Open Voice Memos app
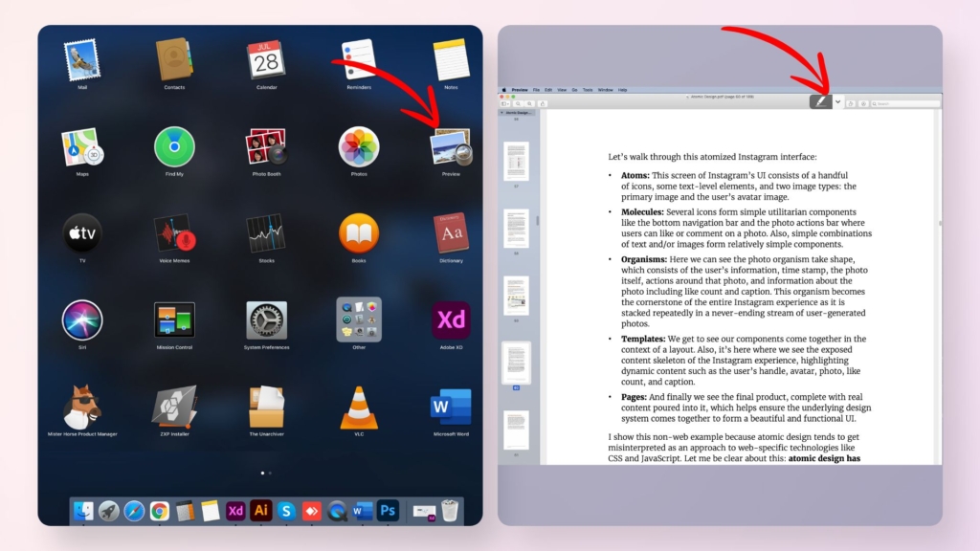Screen dimensions: 980x551 tap(174, 233)
